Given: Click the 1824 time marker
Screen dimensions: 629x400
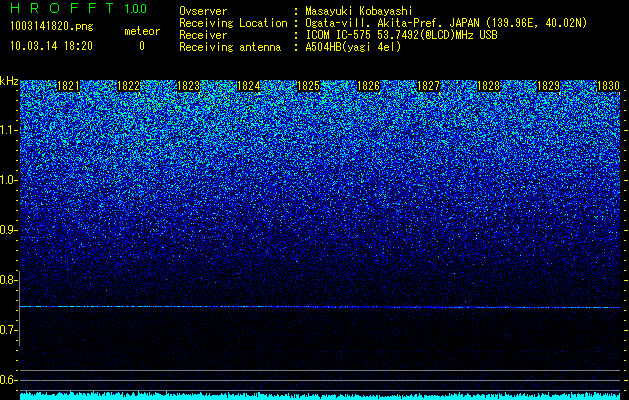Looking at the screenshot, I should tap(249, 86).
